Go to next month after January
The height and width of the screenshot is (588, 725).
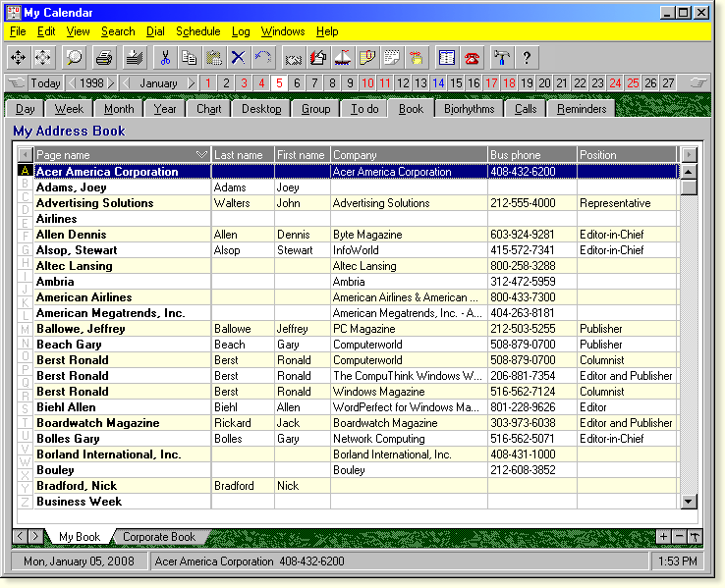[192, 83]
